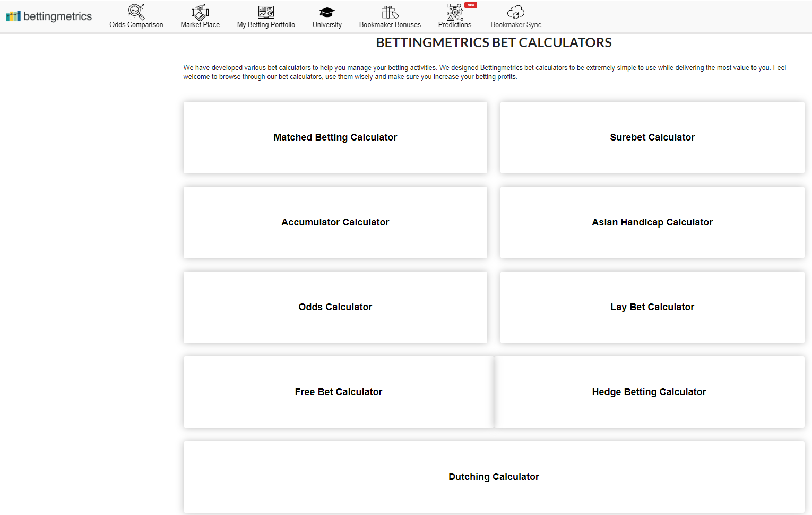812x515 pixels.
Task: Open the Lay Bet Calculator card
Action: [x=652, y=307]
